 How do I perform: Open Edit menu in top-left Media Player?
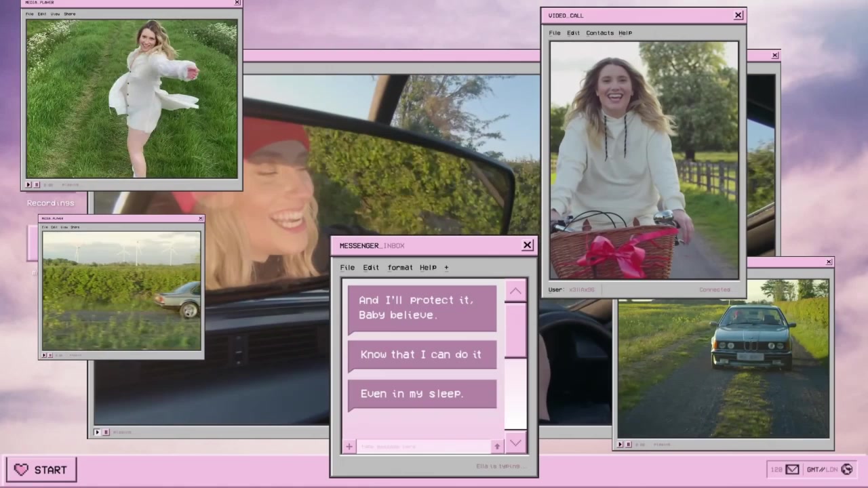pos(42,14)
